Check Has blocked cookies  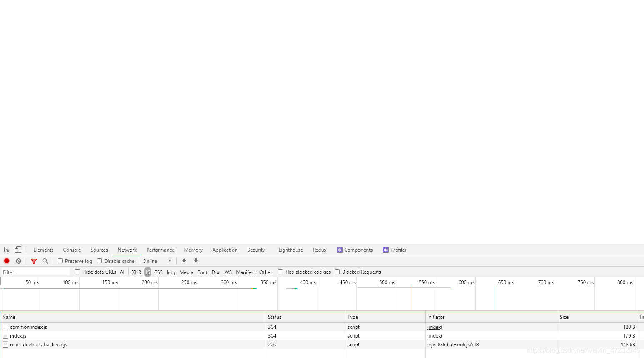point(281,272)
